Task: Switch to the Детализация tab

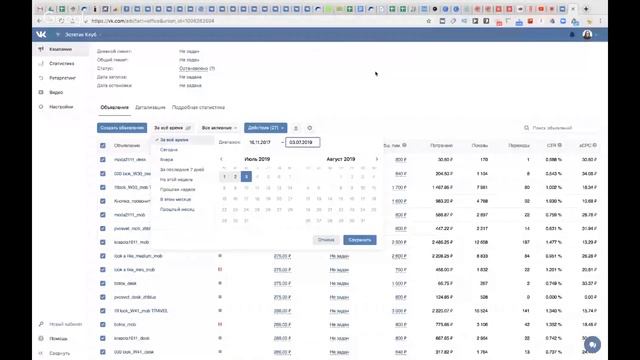Action: tap(150, 108)
